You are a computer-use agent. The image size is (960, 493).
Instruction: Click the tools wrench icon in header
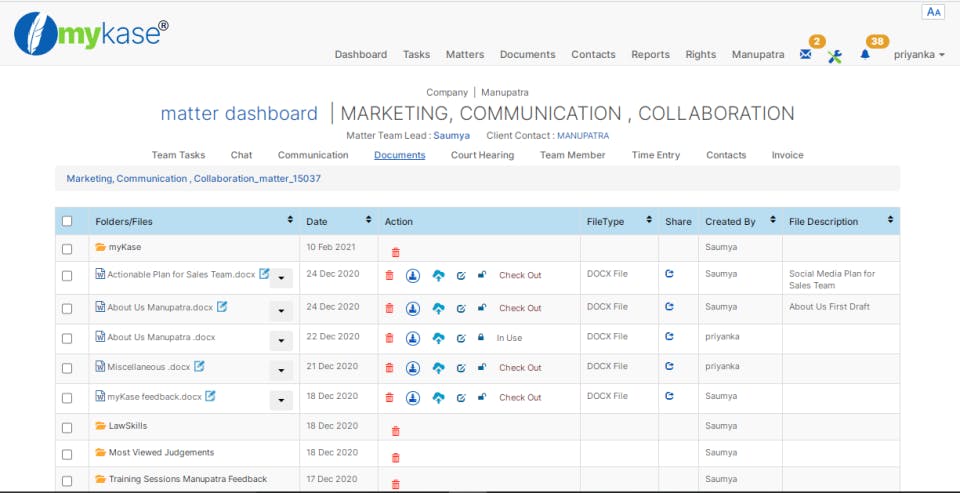tap(835, 56)
